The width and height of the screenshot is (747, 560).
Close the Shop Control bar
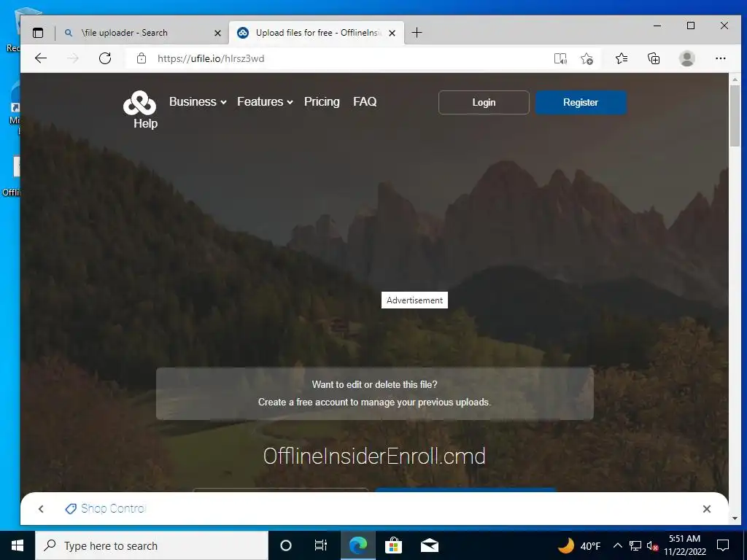(706, 509)
